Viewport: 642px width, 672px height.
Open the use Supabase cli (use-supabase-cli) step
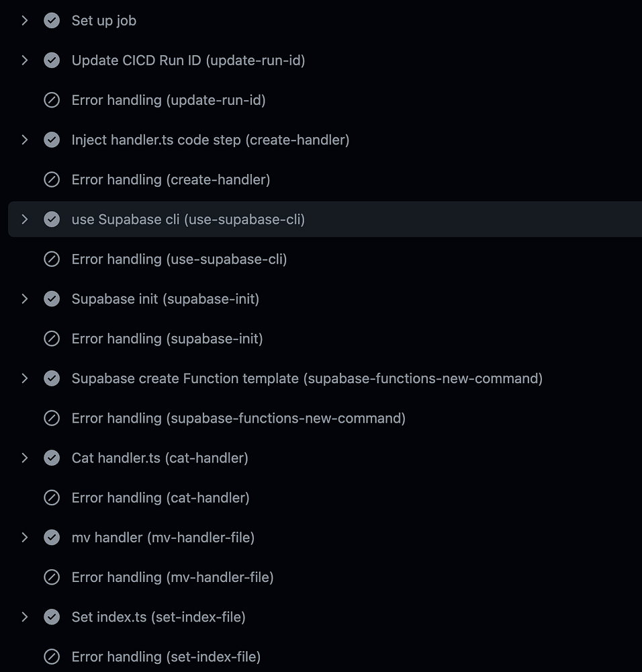coord(188,219)
